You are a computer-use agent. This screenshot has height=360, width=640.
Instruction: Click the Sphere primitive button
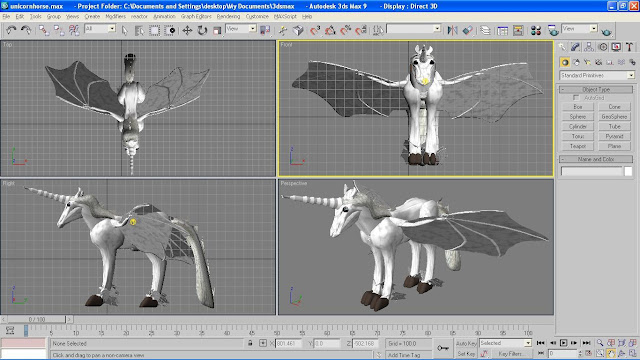pos(578,117)
